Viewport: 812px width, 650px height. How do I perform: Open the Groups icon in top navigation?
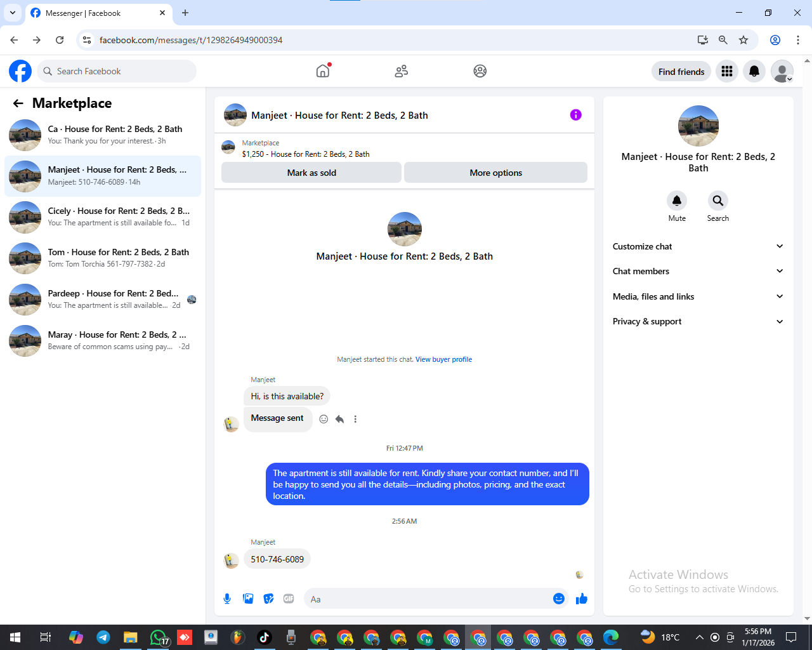pyautogui.click(x=480, y=71)
